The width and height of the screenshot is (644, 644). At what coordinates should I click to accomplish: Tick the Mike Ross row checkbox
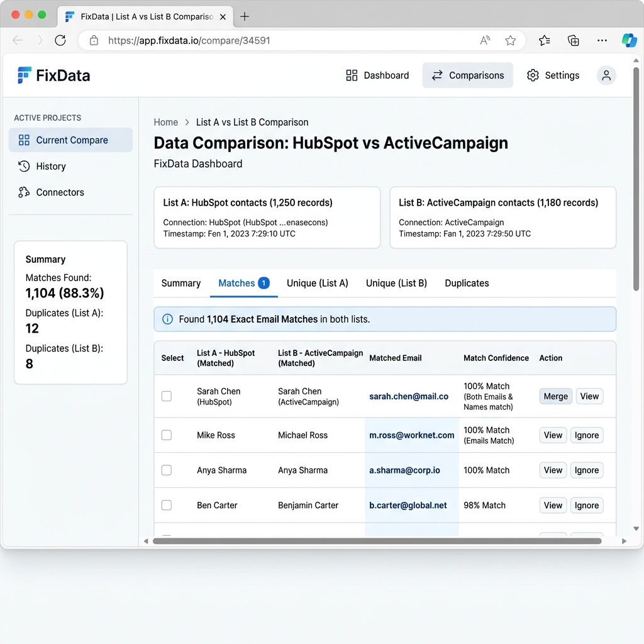click(x=166, y=435)
